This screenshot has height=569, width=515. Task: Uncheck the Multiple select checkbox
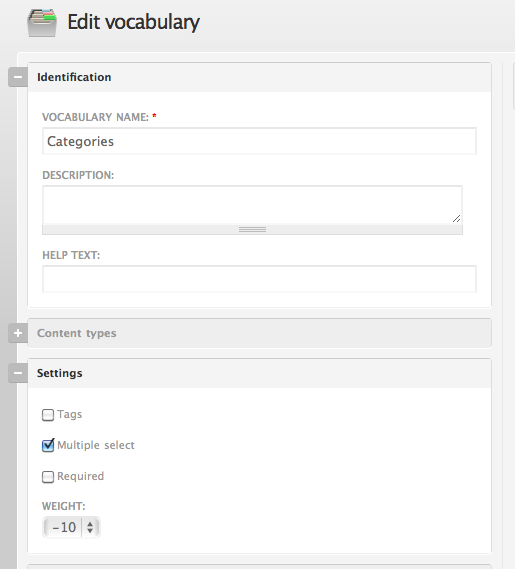pyautogui.click(x=48, y=445)
